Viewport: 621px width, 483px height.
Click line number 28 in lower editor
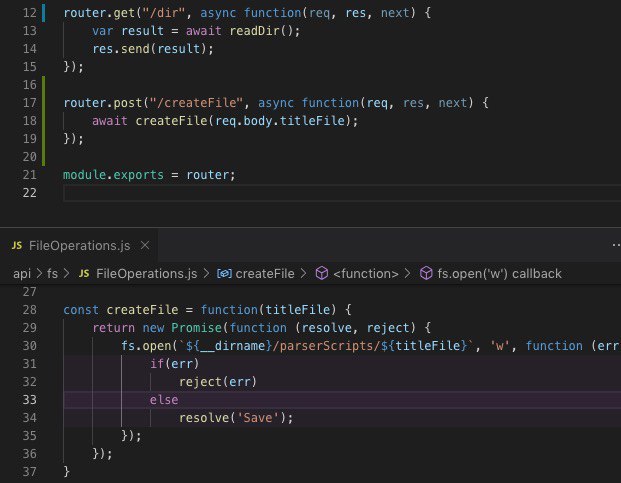(30, 310)
